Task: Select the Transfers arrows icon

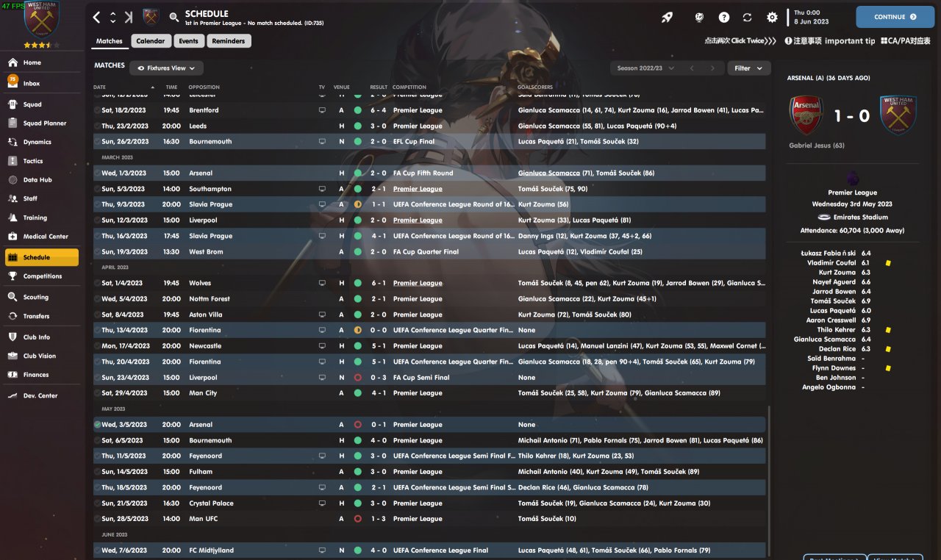Action: coord(12,316)
